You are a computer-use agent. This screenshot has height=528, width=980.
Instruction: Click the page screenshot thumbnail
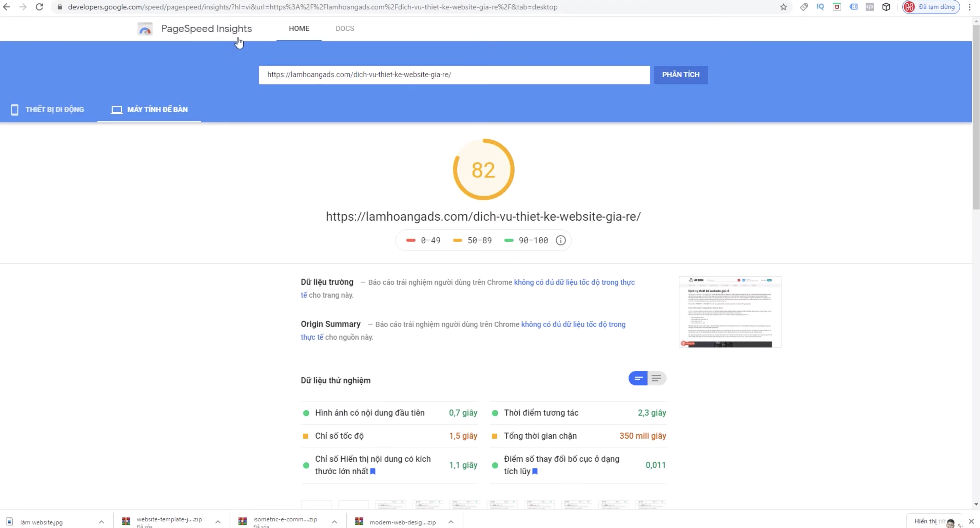click(730, 312)
